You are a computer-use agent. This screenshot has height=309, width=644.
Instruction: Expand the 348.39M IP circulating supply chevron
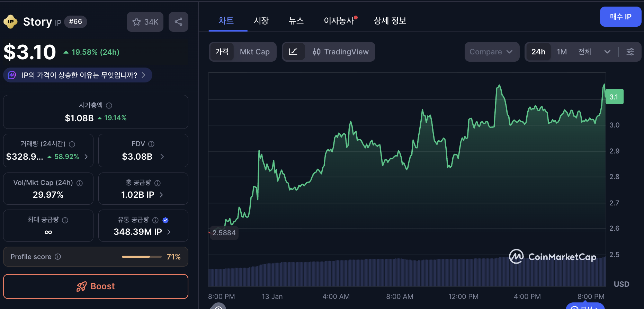click(169, 232)
